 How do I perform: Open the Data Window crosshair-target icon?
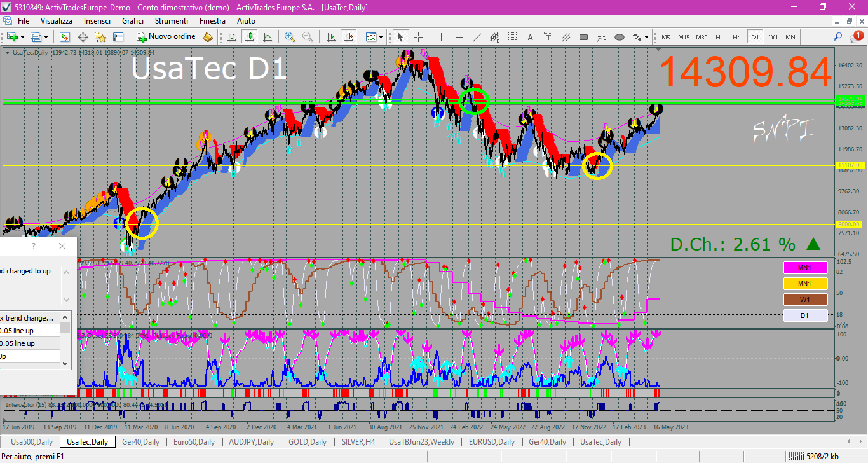(83, 37)
